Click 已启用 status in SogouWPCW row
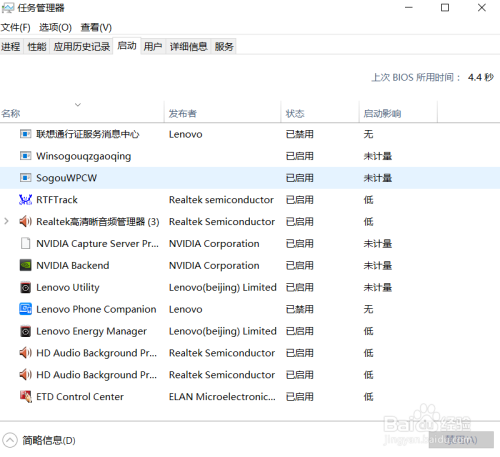The width and height of the screenshot is (500, 457). (300, 178)
